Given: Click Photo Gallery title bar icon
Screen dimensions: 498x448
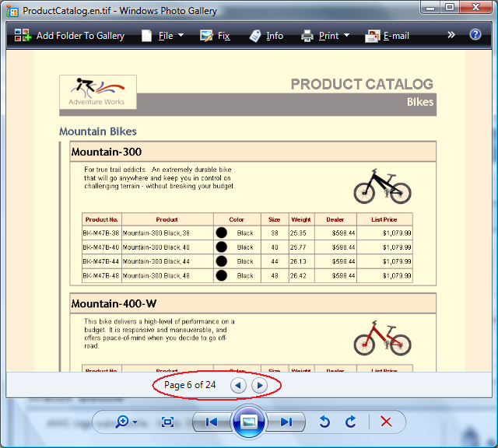Looking at the screenshot, I should (x=12, y=11).
